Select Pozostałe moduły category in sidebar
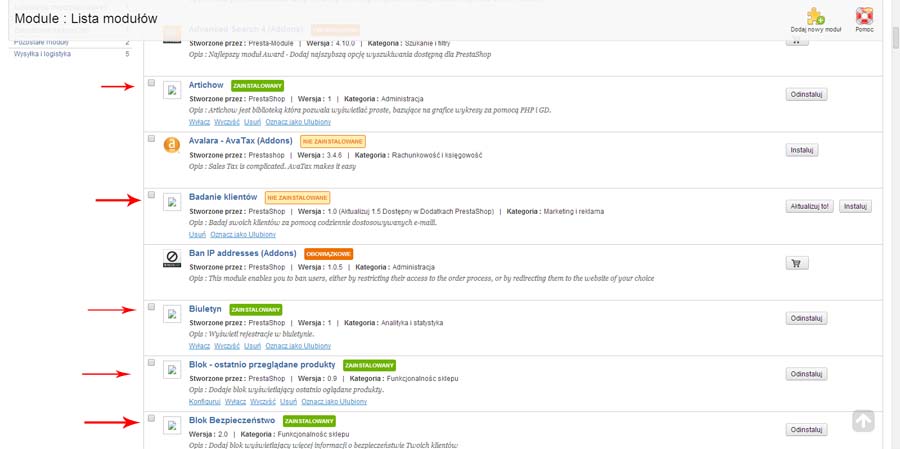This screenshot has width=900, height=449. (x=41, y=42)
